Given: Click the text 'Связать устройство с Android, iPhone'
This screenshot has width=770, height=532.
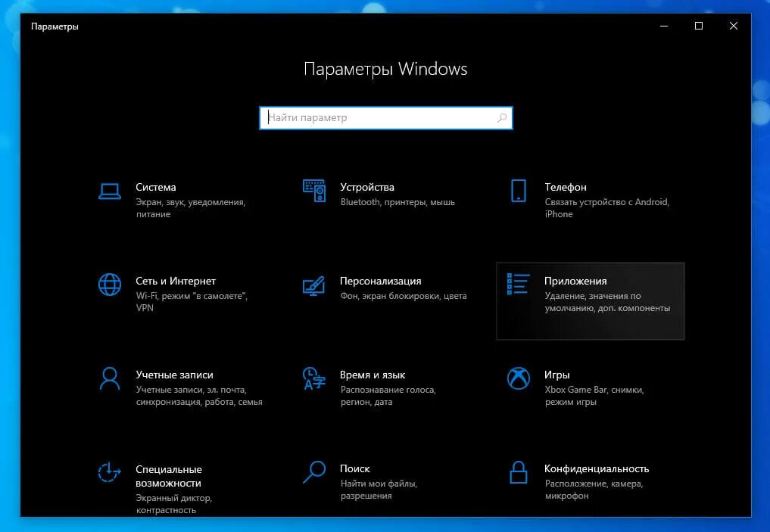Looking at the screenshot, I should (607, 208).
